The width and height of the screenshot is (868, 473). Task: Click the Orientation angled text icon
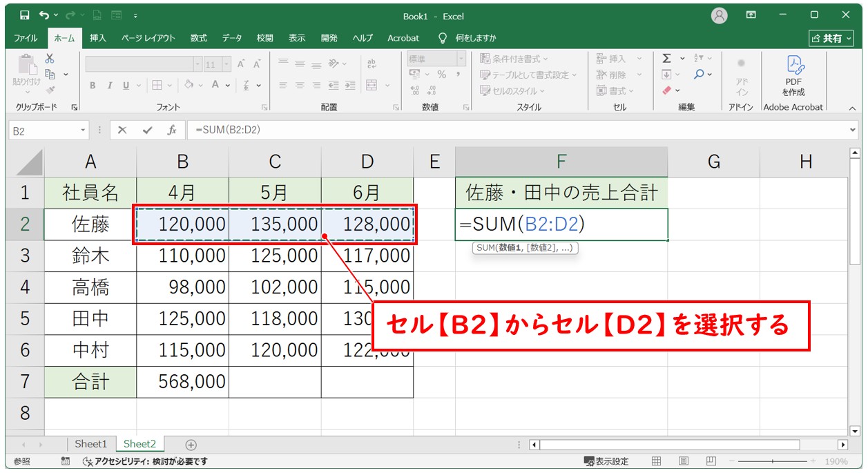[334, 64]
